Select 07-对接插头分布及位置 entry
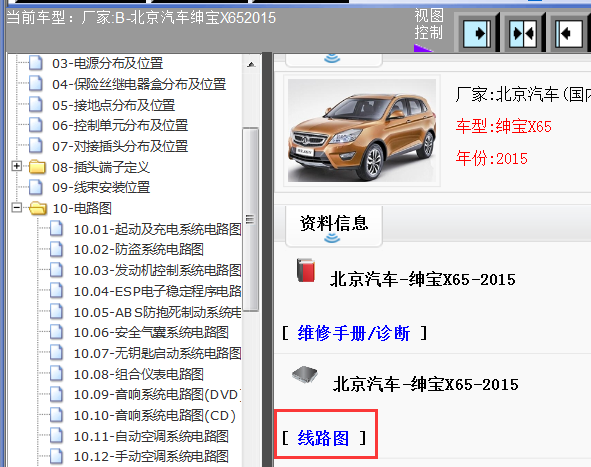This screenshot has width=591, height=467. pyautogui.click(x=120, y=145)
